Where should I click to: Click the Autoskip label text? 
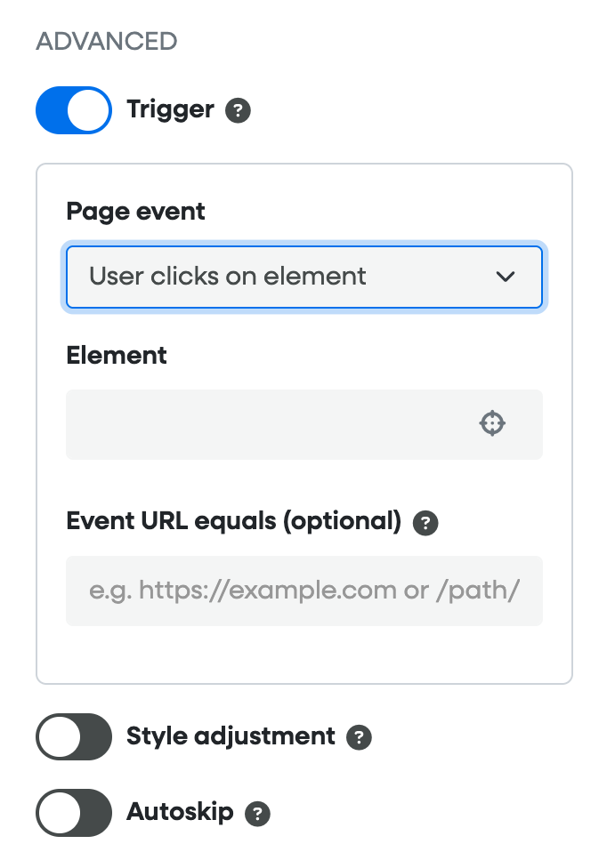pos(180,812)
